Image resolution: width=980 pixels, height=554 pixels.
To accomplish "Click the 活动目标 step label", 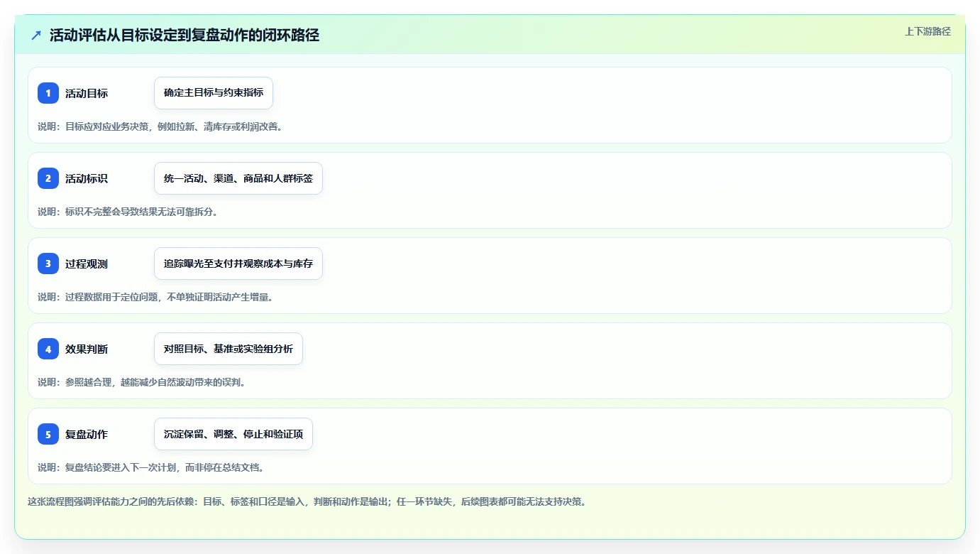I will [87, 93].
